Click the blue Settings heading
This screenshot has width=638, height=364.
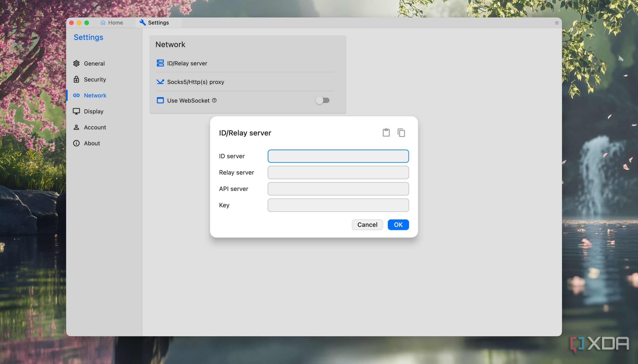tap(88, 37)
